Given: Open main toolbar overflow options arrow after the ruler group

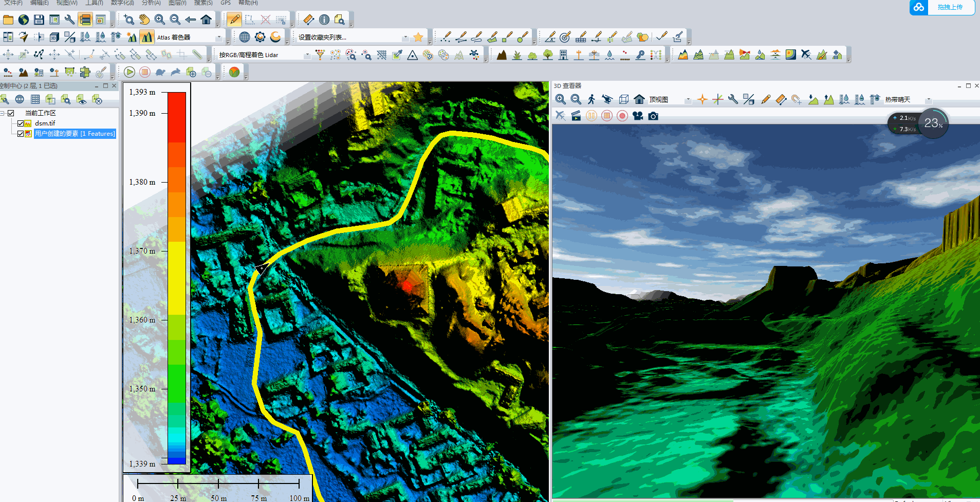Looking at the screenshot, I should tap(352, 24).
